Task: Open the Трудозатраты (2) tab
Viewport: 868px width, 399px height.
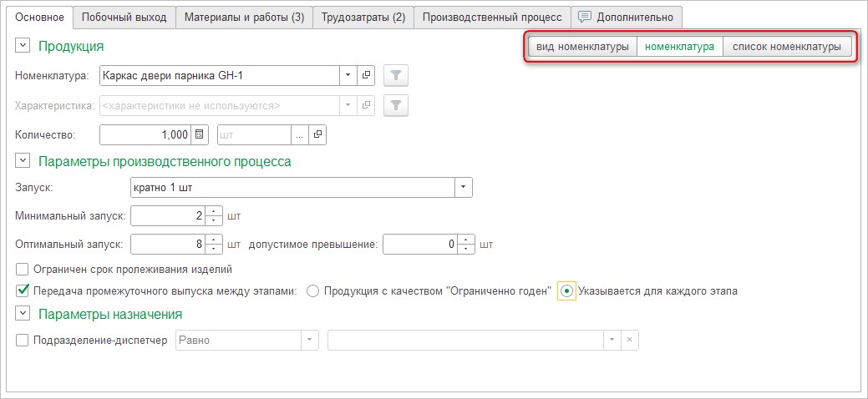Action: [363, 17]
